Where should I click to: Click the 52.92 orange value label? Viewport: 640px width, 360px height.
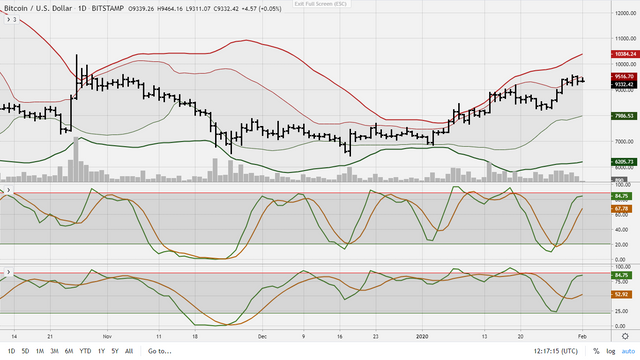(x=621, y=294)
